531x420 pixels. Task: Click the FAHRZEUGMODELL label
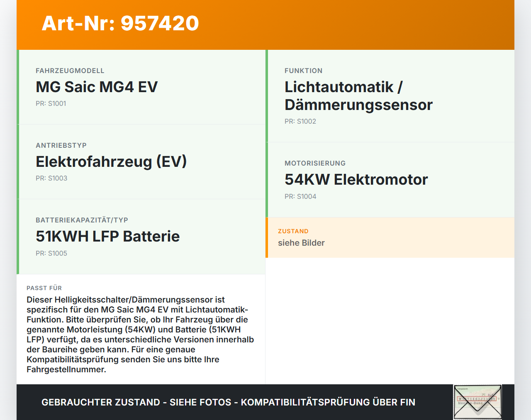click(x=70, y=71)
